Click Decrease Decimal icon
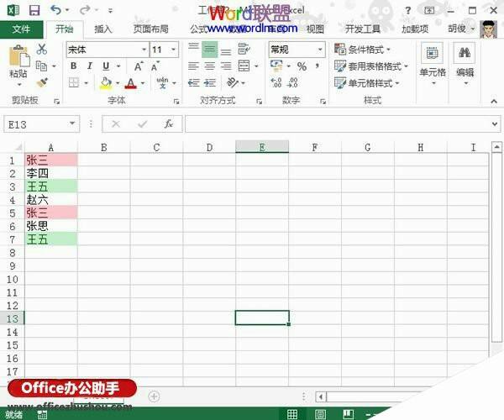Image resolution: width=504 pixels, height=420 pixels. [x=292, y=82]
